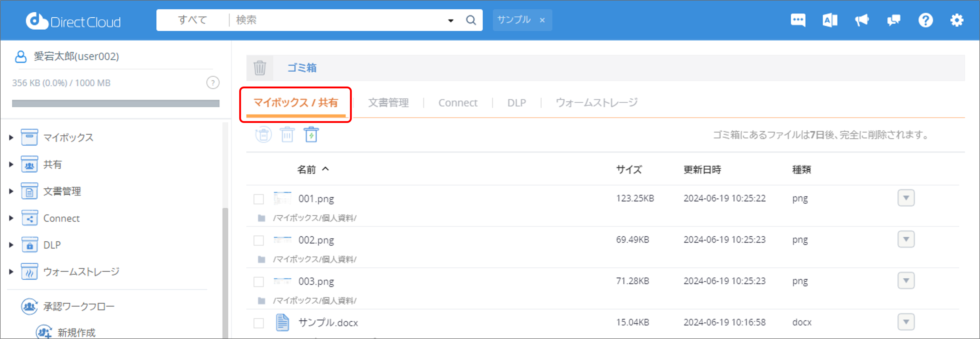
Task: Click the search magnifier icon
Action: pyautogui.click(x=470, y=20)
